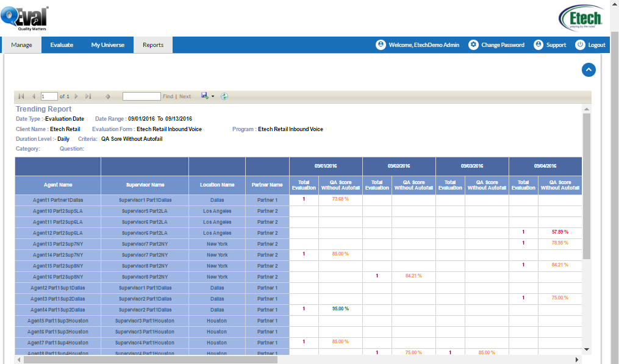
Task: Refresh the report with the green icon
Action: pyautogui.click(x=224, y=96)
